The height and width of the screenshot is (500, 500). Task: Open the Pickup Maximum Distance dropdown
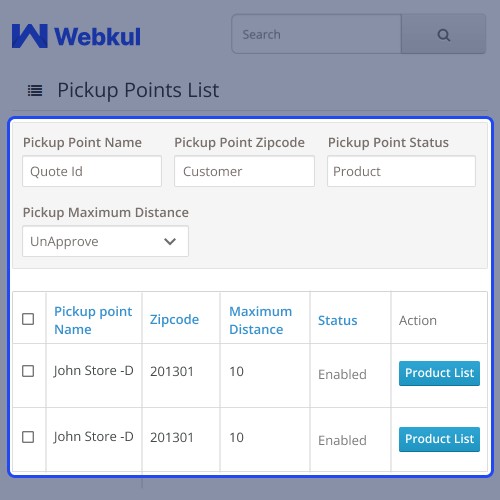point(105,241)
